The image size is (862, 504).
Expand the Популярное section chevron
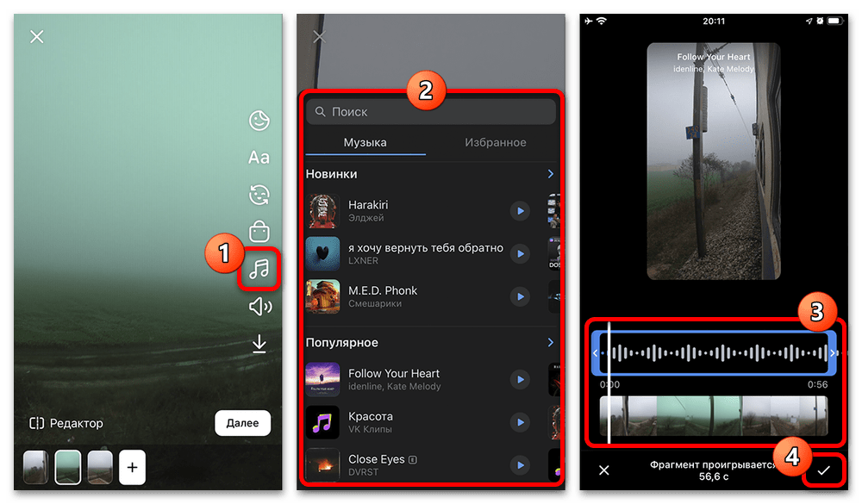point(550,342)
